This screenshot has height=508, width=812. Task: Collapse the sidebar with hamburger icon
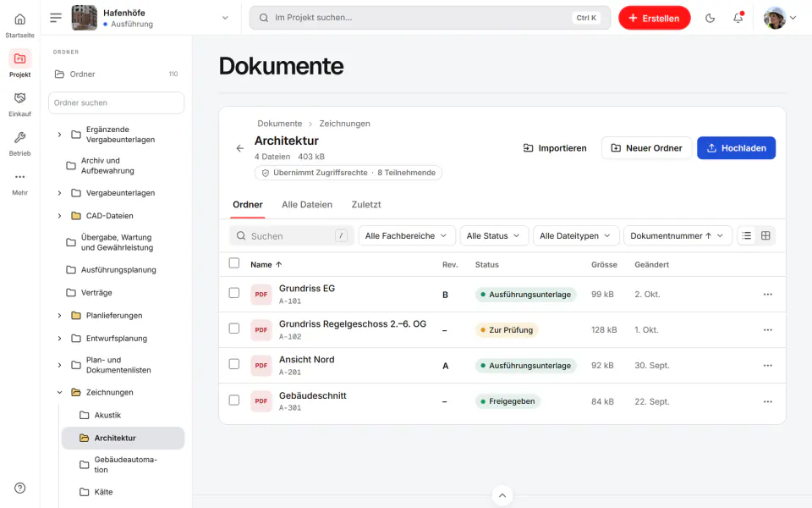56,18
